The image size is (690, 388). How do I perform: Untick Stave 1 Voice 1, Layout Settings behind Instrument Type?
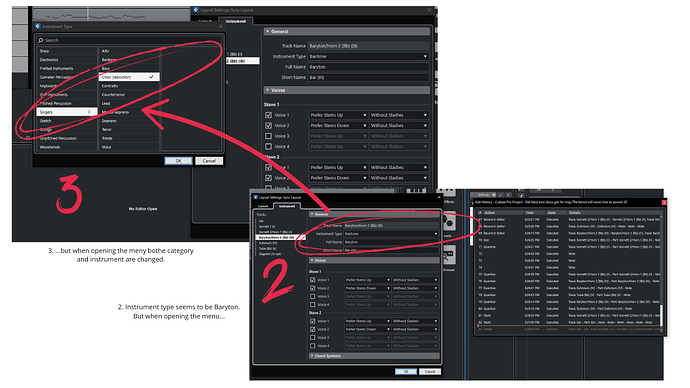coord(268,115)
